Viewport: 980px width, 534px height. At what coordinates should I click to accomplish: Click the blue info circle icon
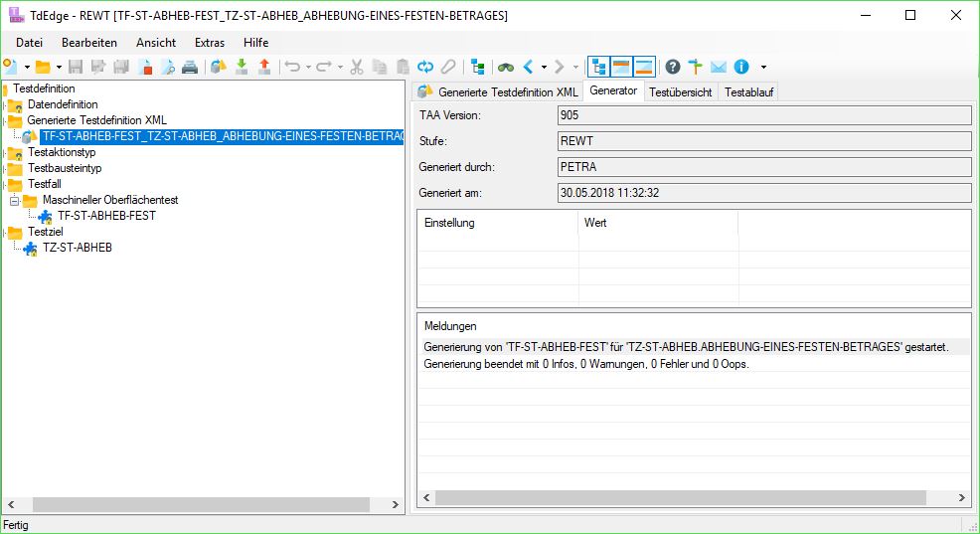pos(740,67)
